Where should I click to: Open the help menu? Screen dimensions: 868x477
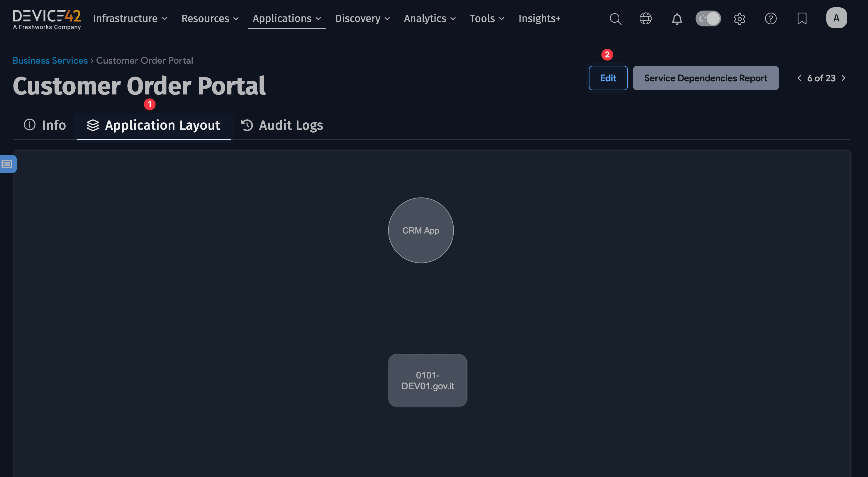pos(771,19)
